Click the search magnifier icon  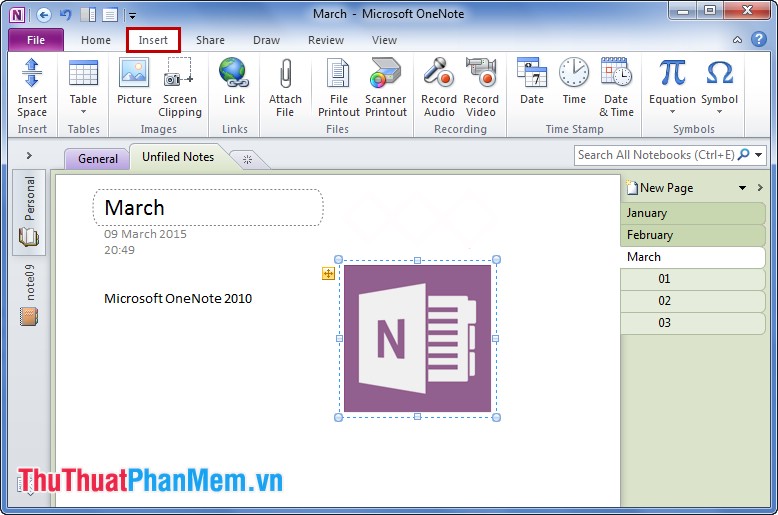point(743,155)
